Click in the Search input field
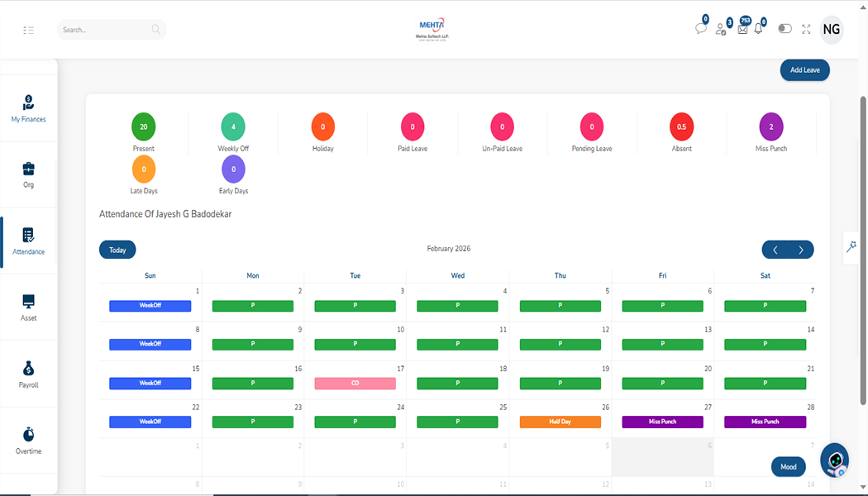 pos(105,30)
